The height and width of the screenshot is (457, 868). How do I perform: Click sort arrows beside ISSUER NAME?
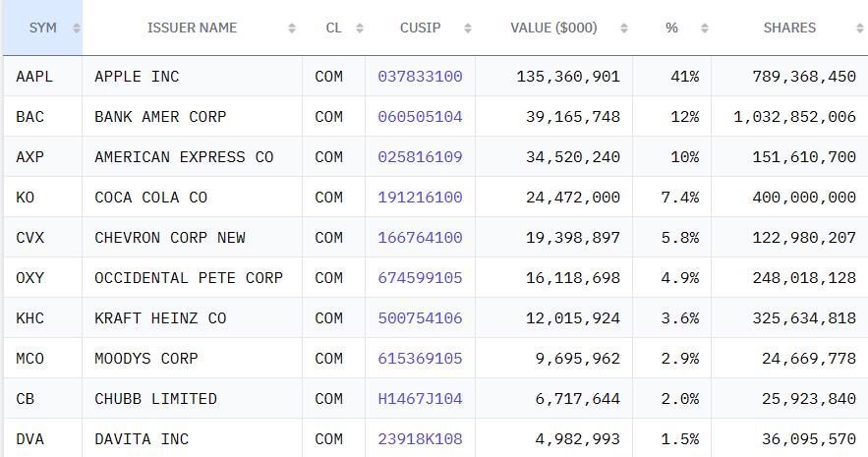(292, 29)
